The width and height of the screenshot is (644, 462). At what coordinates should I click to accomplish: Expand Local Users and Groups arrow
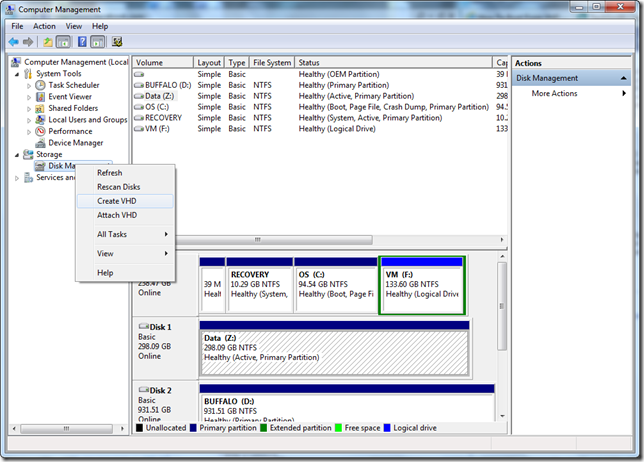click(29, 120)
